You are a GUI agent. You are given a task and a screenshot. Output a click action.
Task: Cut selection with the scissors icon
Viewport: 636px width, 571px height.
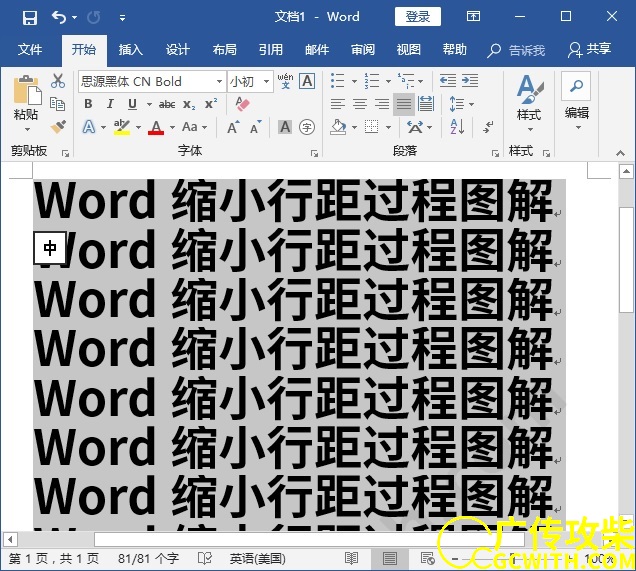tap(58, 81)
